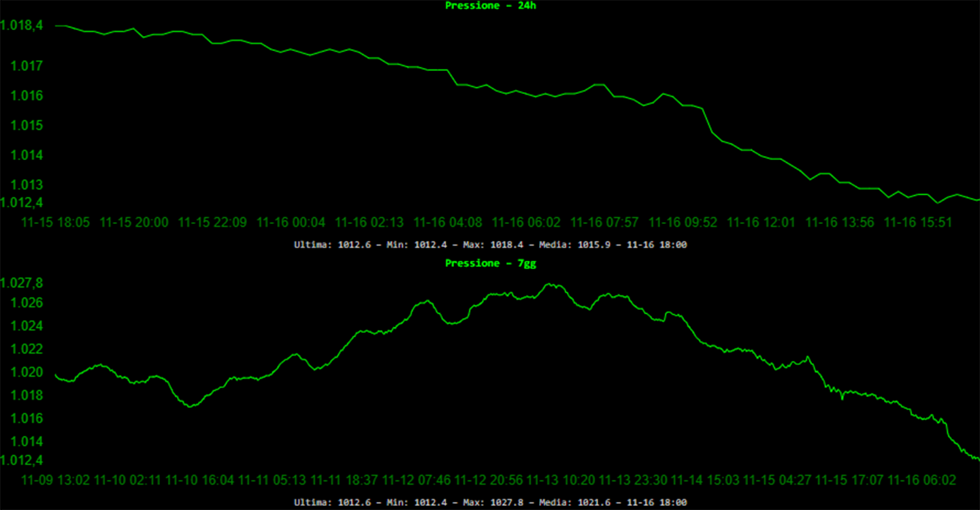Viewport: 980px width, 510px height.
Task: Click the 1.017 y-axis label in 24h chart
Action: click(x=26, y=66)
